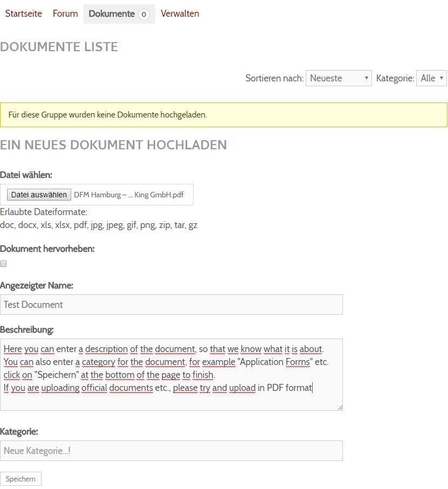Click inside the Beschreibung text area
Image resolution: width=448 pixels, height=489 pixels.
(x=171, y=375)
